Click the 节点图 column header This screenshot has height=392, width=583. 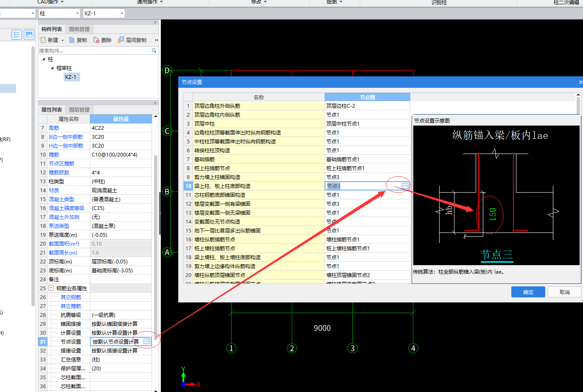(x=367, y=97)
